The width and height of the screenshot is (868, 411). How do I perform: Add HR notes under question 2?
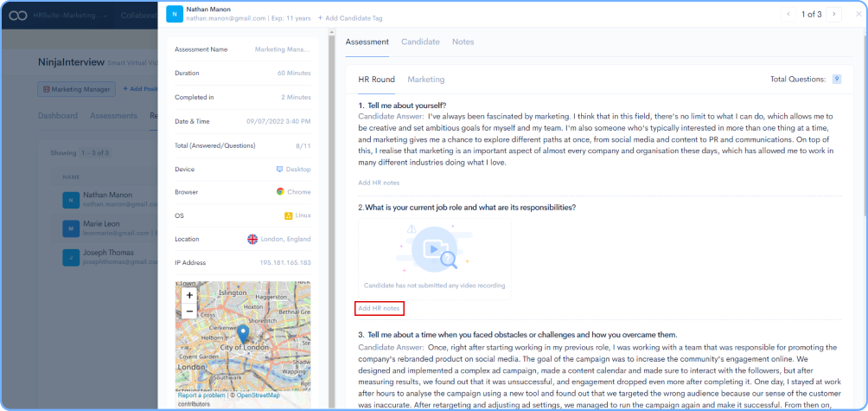click(x=379, y=309)
